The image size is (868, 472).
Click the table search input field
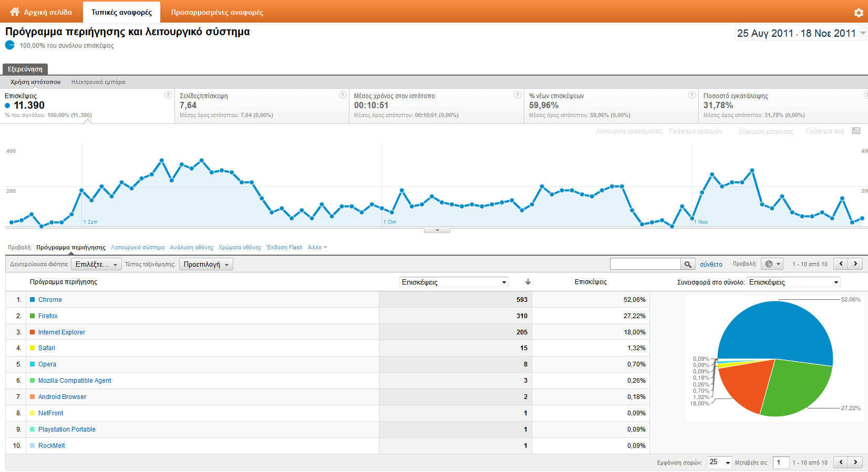pos(645,264)
